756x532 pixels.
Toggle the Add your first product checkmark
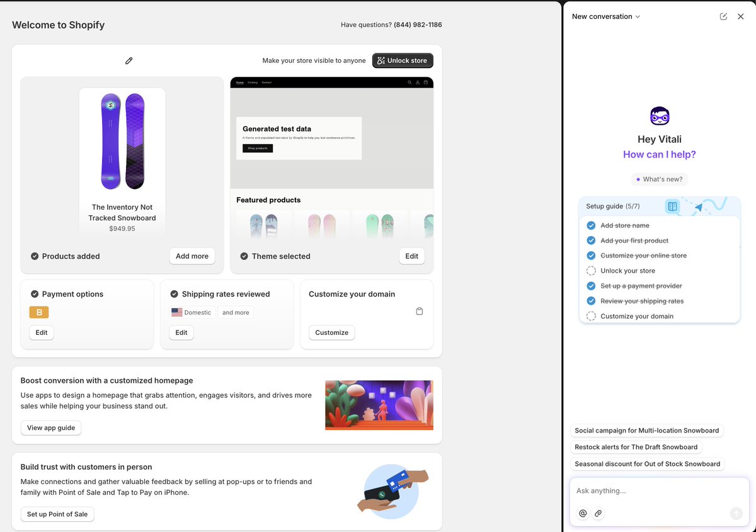pos(591,241)
